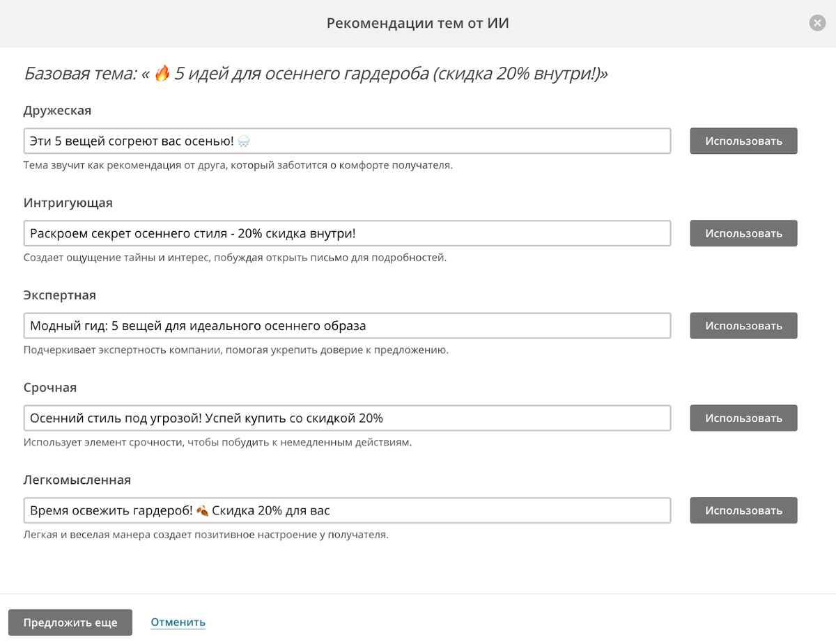836x644 pixels.
Task: Cancel via the Отменить link
Action: pyautogui.click(x=178, y=622)
